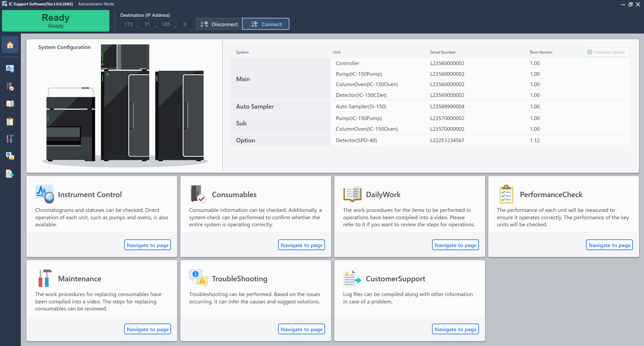Viewport: 644px width, 346px height.
Task: Navigate to the Consumables page
Action: click(301, 245)
